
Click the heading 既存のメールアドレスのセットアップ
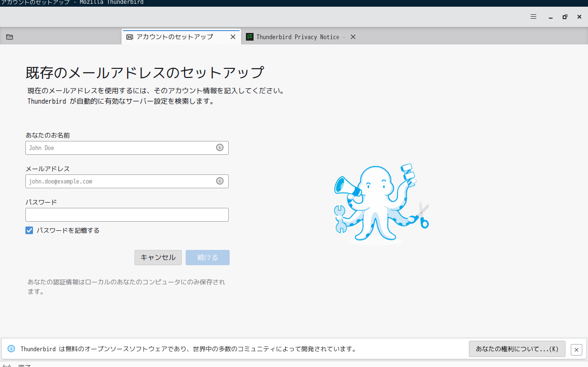click(144, 73)
